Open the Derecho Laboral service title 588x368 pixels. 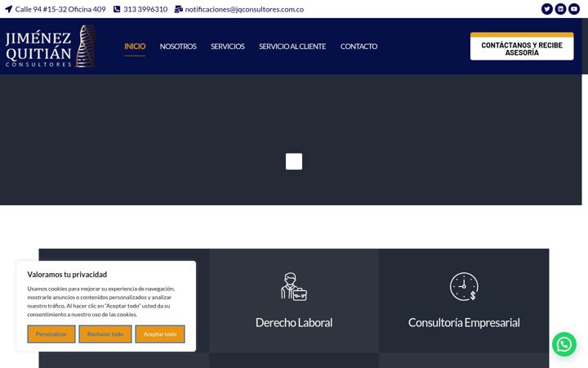[x=294, y=322]
